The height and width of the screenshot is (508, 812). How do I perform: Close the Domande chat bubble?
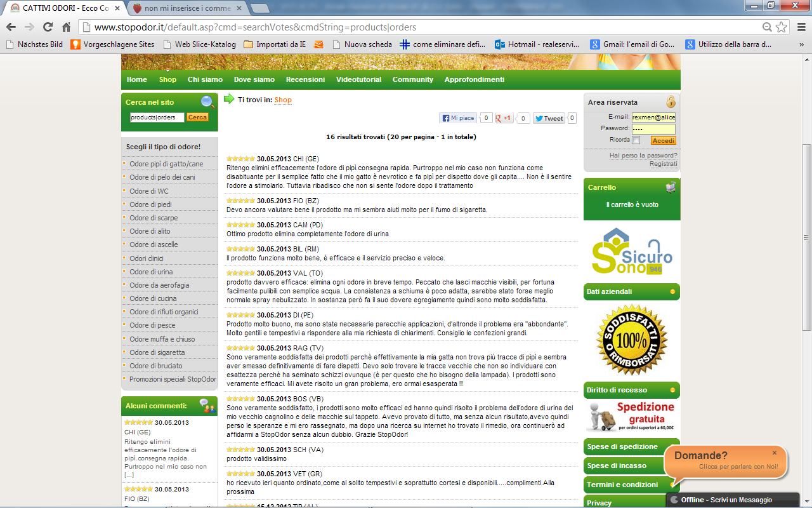point(775,453)
